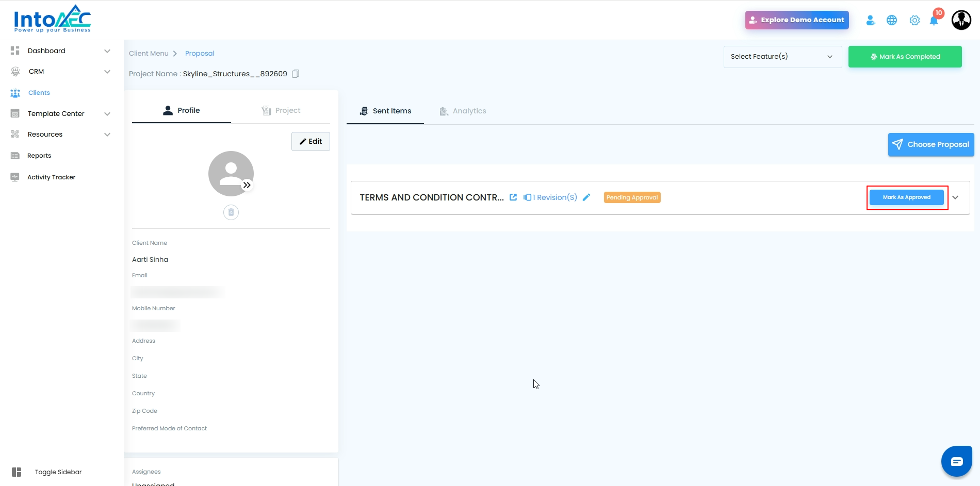Click the trash icon below the avatar

tap(231, 212)
